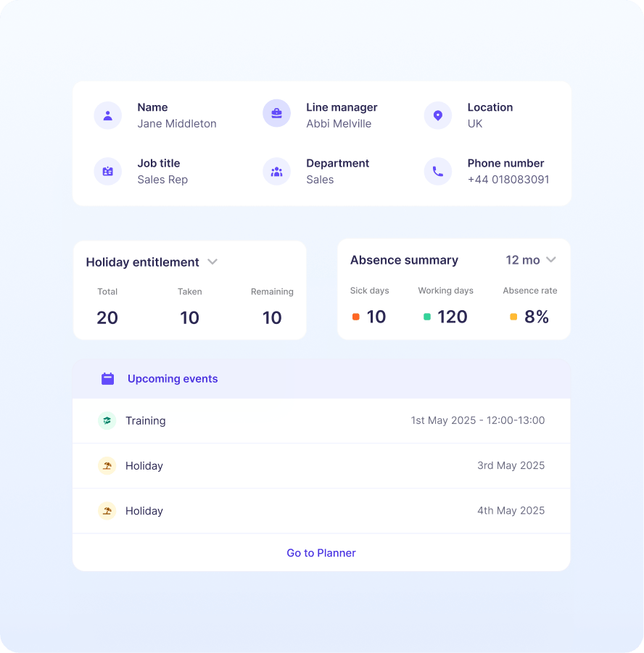
Task: Click the location pin icon
Action: coord(437,115)
